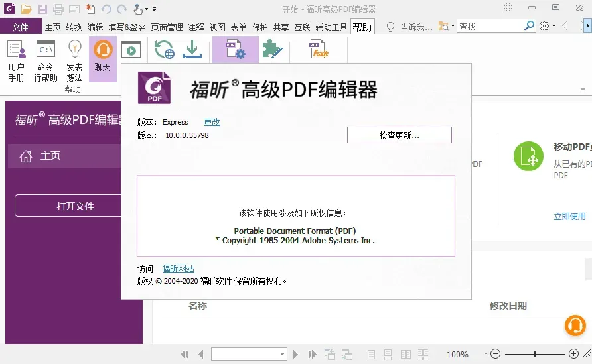The width and height of the screenshot is (592, 364).
Task: Go to the next page
Action: coord(295,354)
